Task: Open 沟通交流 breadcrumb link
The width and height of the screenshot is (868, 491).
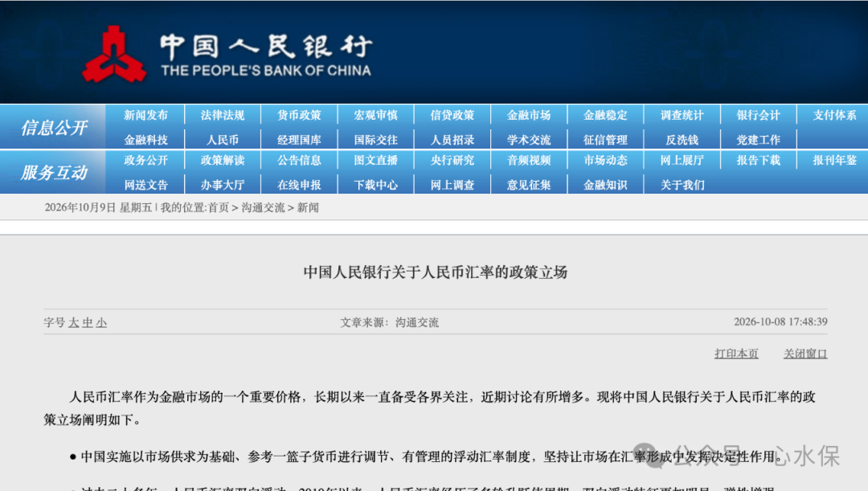Action: (263, 207)
